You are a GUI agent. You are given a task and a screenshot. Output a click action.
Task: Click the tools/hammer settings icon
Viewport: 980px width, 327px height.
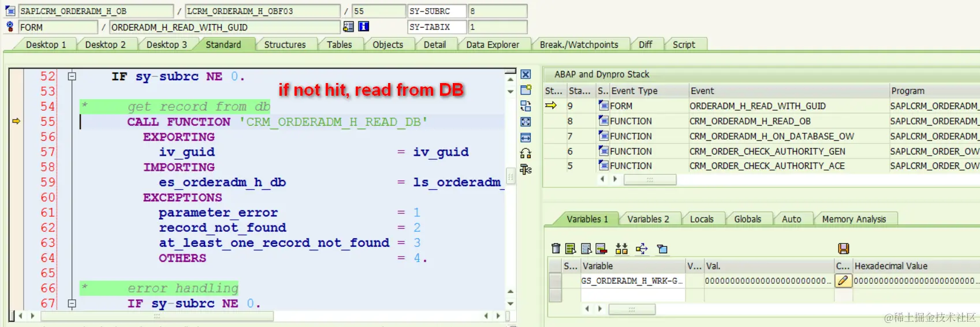[x=526, y=169]
